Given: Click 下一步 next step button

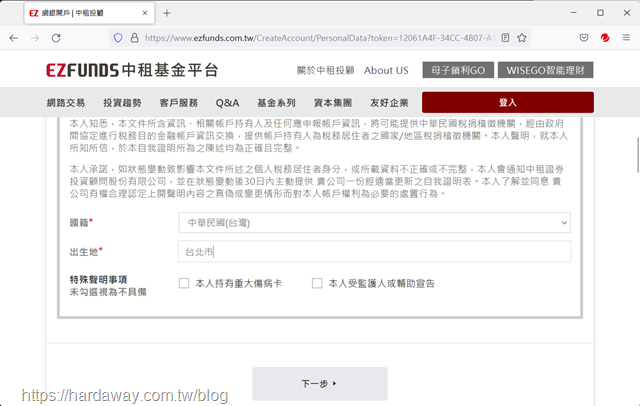Looking at the screenshot, I should [320, 384].
